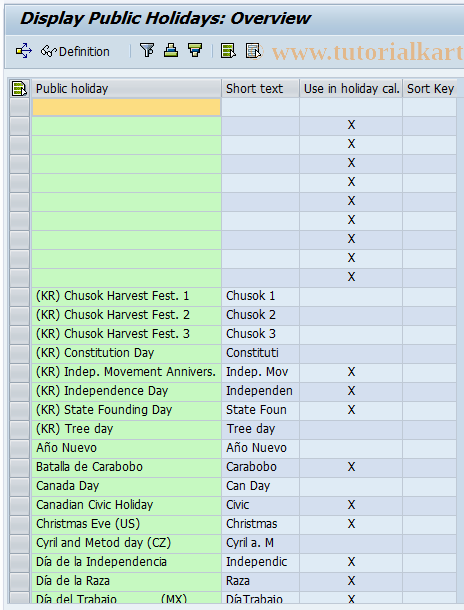
Task: Click the Sort descending icon
Action: click(x=195, y=51)
